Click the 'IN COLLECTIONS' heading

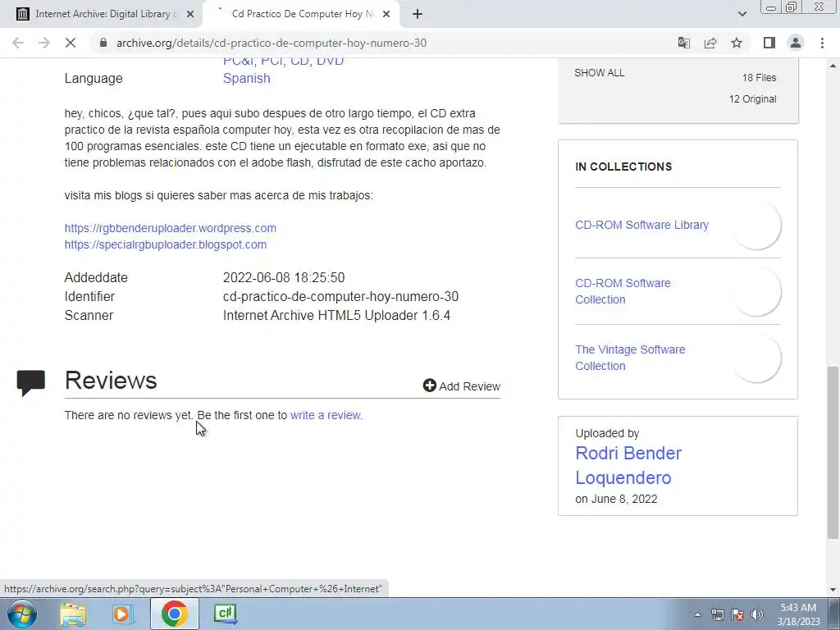623,167
